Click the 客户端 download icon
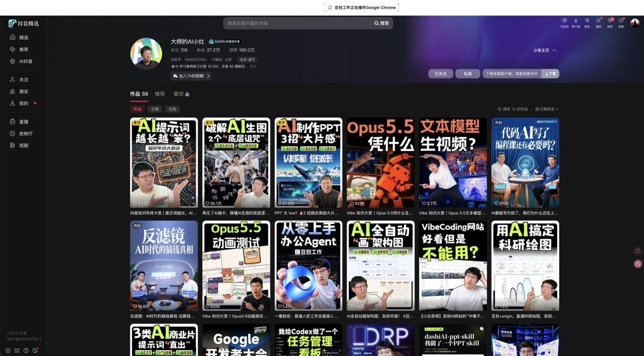Image resolution: width=644 pixels, height=356 pixels. pyautogui.click(x=576, y=22)
